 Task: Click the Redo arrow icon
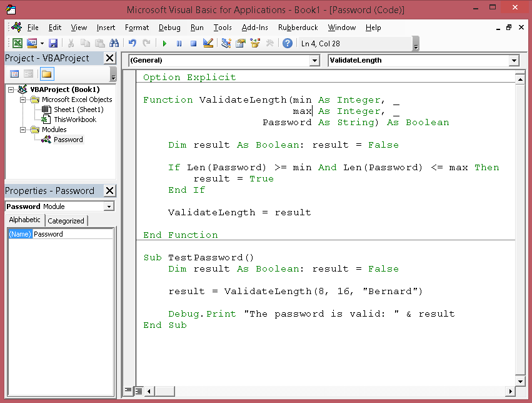coord(146,43)
